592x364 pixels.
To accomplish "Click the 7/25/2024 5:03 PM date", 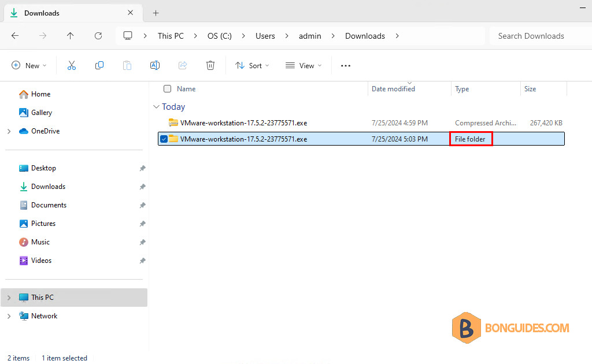I will tap(400, 139).
